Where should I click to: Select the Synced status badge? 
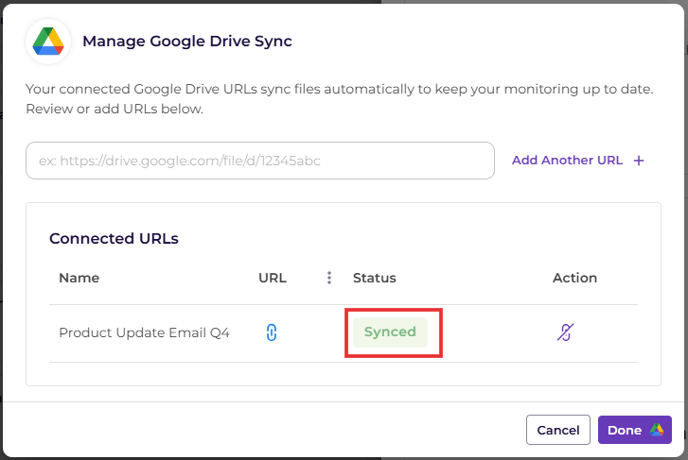click(390, 332)
